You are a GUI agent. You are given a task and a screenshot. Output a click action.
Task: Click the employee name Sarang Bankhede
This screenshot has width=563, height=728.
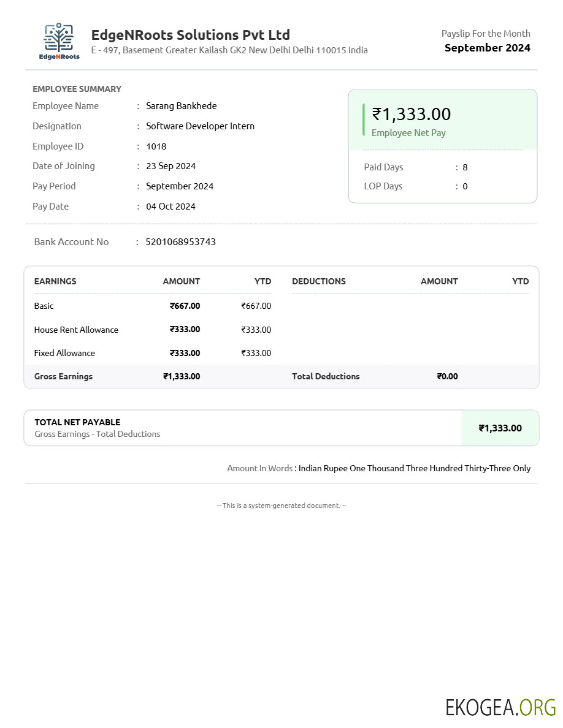tap(181, 106)
